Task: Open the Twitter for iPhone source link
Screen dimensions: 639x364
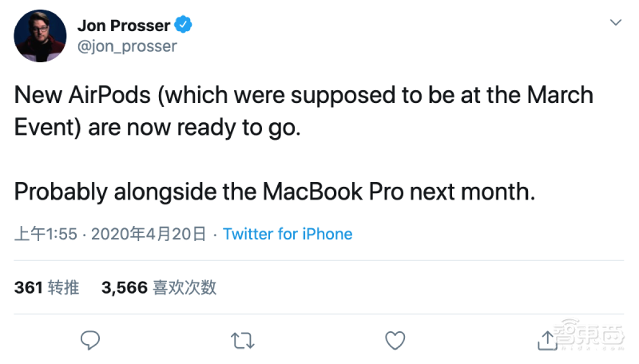Action: tap(288, 234)
